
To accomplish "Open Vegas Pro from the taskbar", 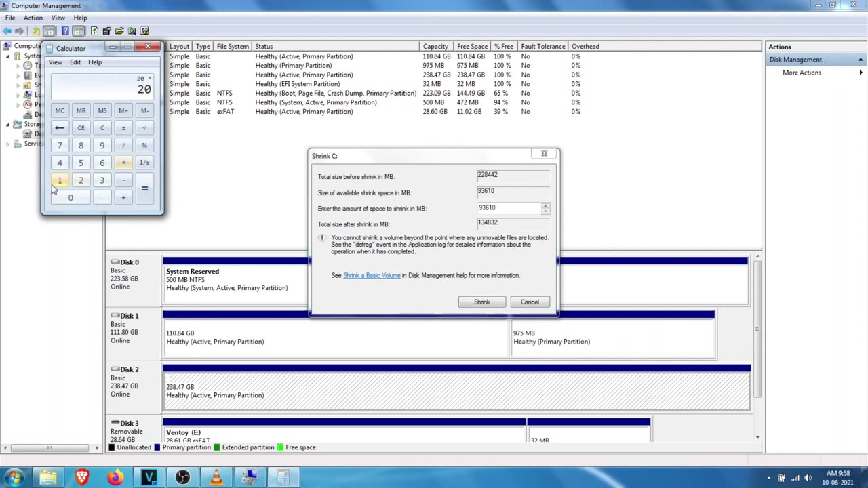I will pyautogui.click(x=149, y=477).
